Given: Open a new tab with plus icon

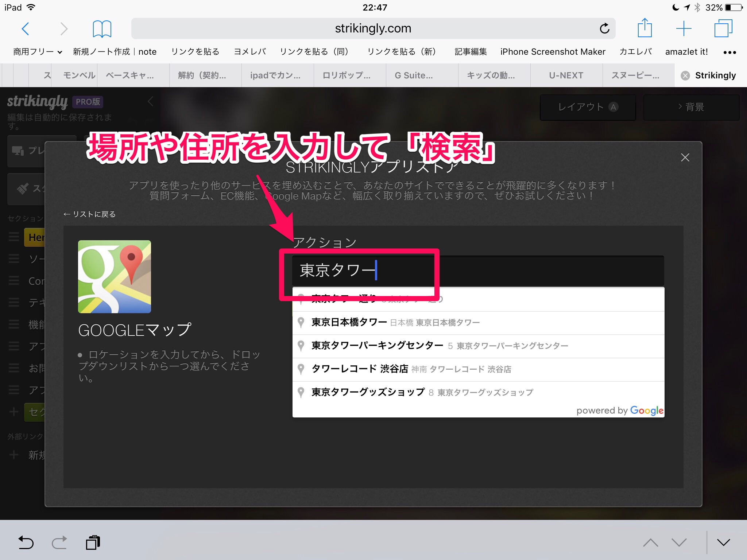Looking at the screenshot, I should pos(684,28).
